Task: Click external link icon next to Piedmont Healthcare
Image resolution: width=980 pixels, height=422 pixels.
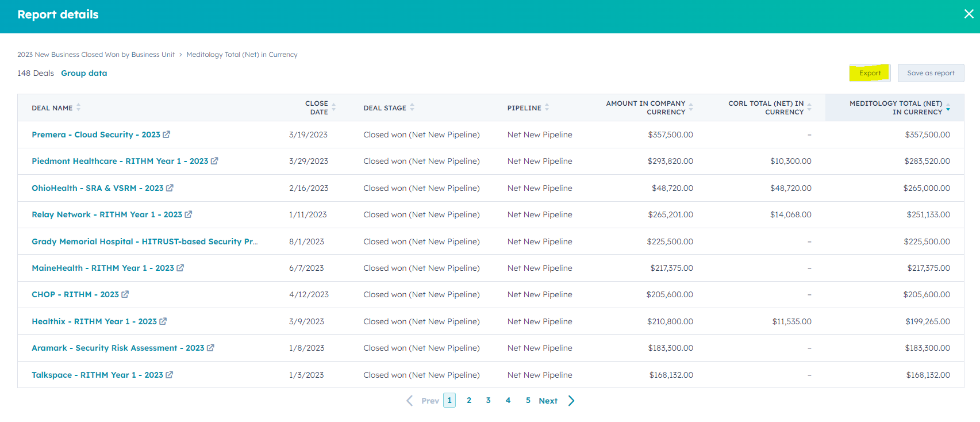Action: point(214,161)
